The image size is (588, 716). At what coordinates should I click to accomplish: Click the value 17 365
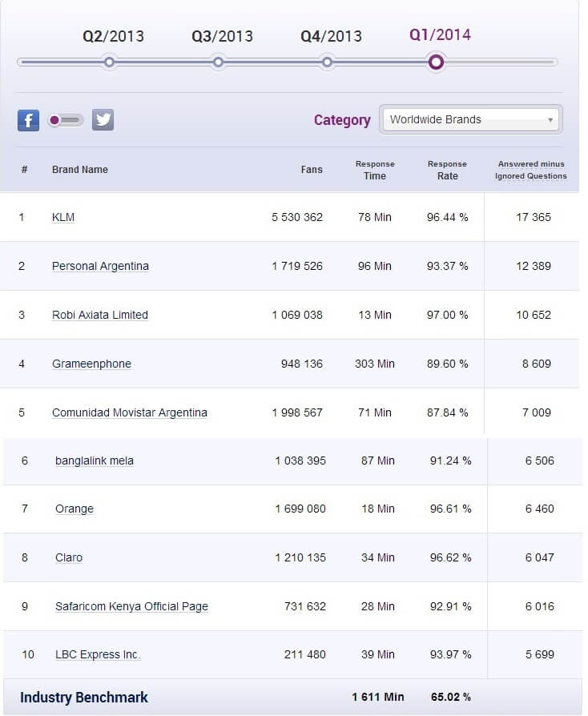point(534,217)
